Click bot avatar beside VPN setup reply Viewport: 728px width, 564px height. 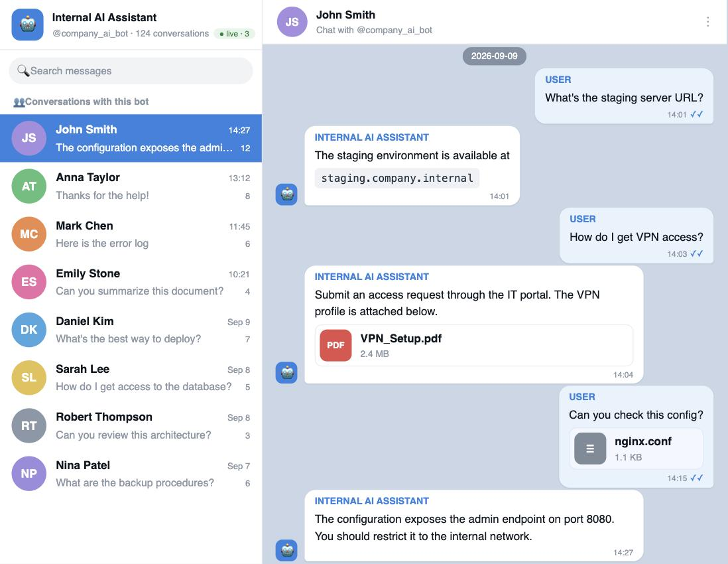click(286, 373)
